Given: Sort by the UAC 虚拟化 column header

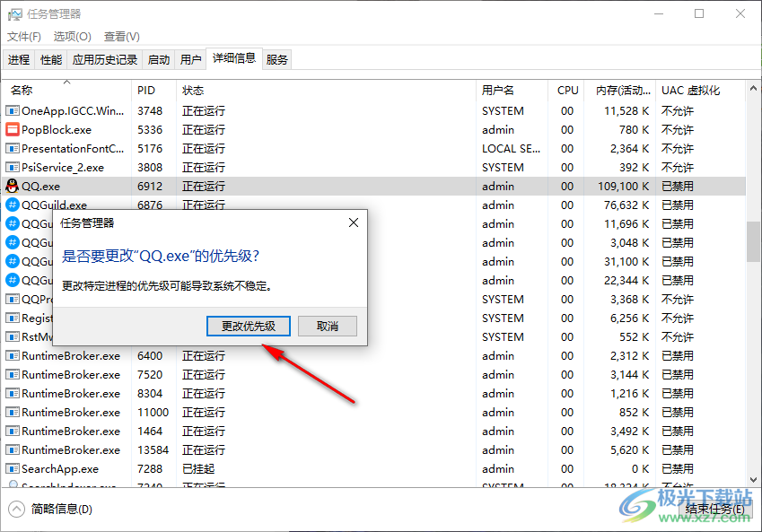Looking at the screenshot, I should click(x=700, y=91).
